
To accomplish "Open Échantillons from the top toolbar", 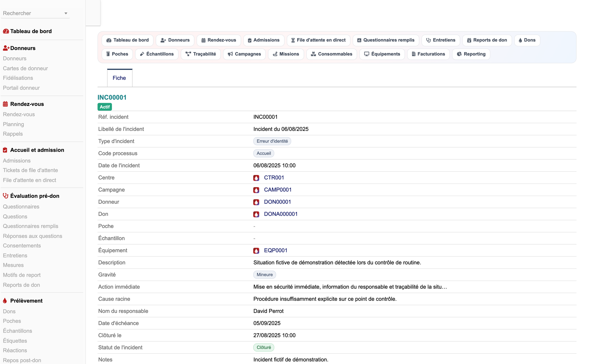I will coord(157,54).
